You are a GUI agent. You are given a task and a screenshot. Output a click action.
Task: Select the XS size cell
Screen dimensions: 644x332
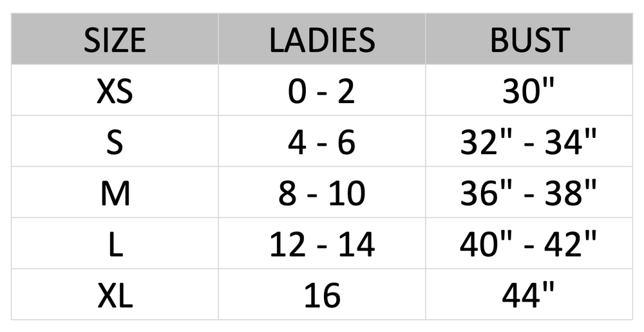(115, 91)
